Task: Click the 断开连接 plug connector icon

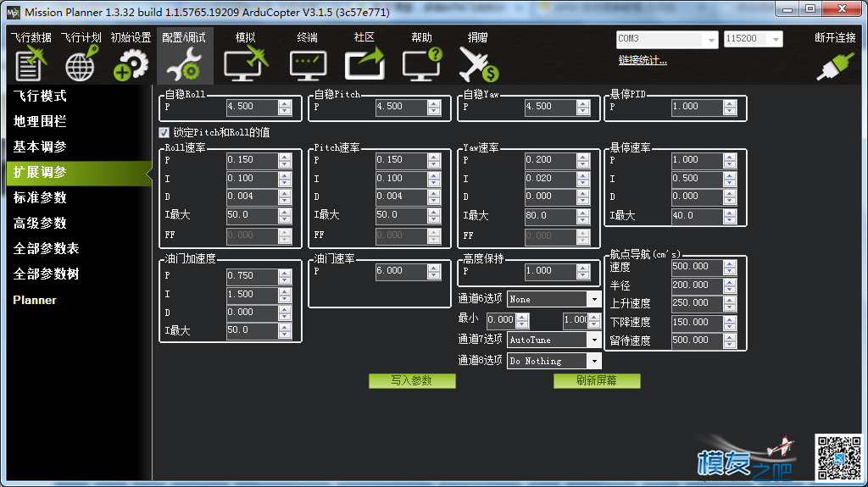Action: 835,68
